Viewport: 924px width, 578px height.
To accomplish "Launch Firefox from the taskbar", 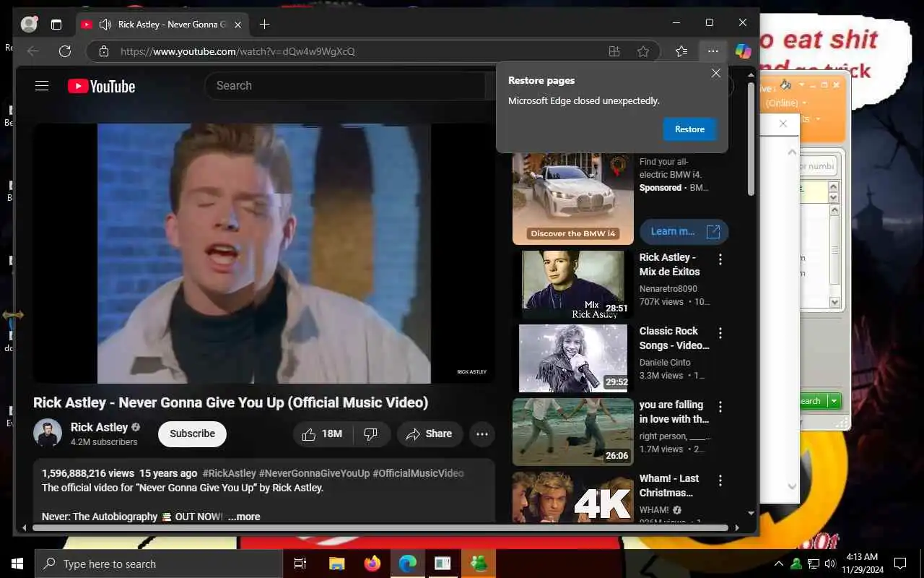I will [x=372, y=564].
